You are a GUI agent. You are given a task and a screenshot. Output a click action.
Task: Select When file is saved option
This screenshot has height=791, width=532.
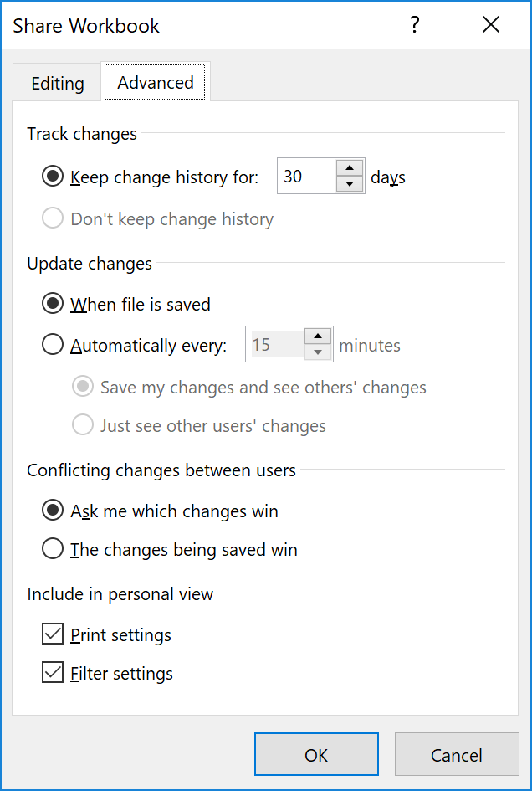click(x=53, y=304)
